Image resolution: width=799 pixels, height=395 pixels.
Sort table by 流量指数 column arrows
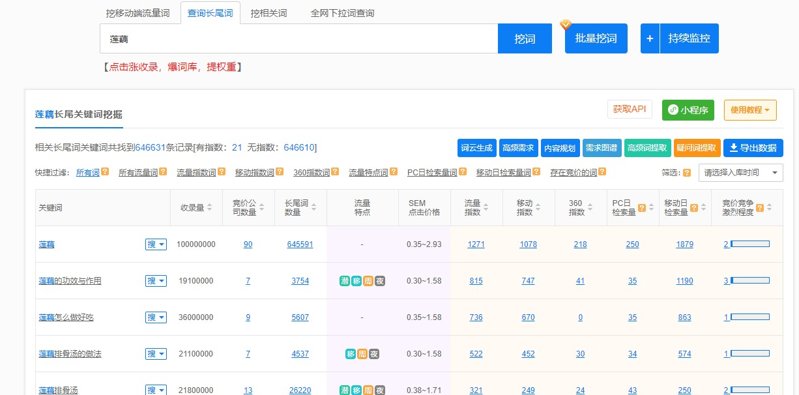pyautogui.click(x=486, y=207)
